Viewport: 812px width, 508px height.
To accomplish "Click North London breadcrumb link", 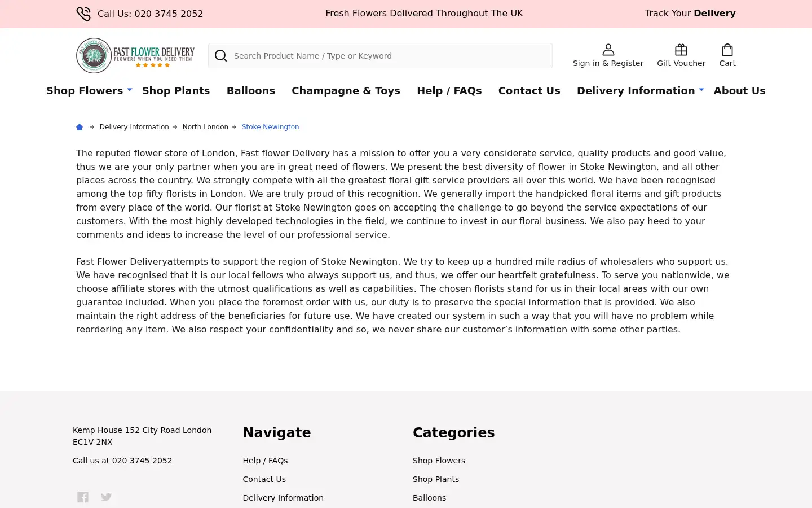I will tap(205, 127).
